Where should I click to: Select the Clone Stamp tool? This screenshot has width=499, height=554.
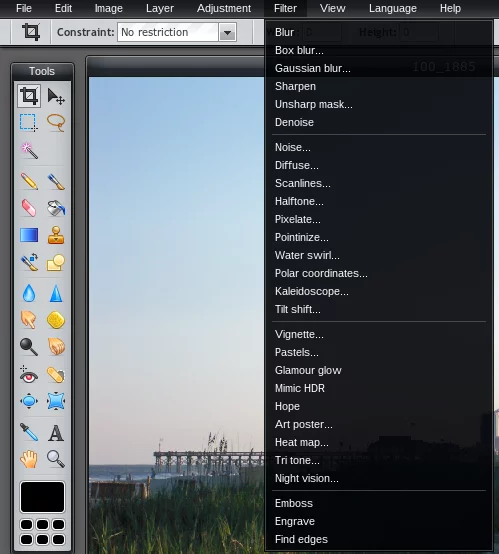(56, 235)
